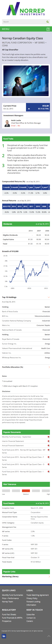Open the MENU bar
This screenshot has height=644, width=52.
(26, 29)
